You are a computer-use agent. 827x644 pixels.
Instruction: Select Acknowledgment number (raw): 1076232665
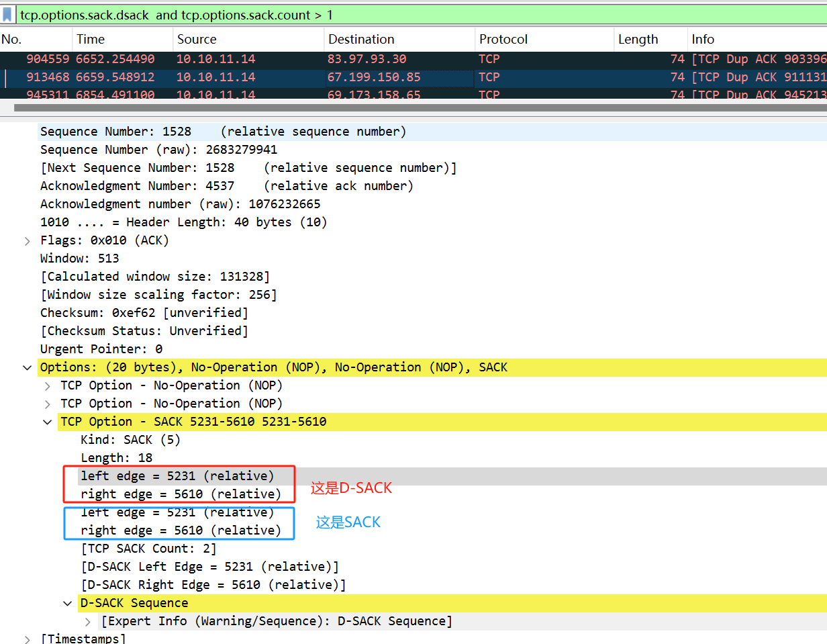pyautogui.click(x=181, y=204)
